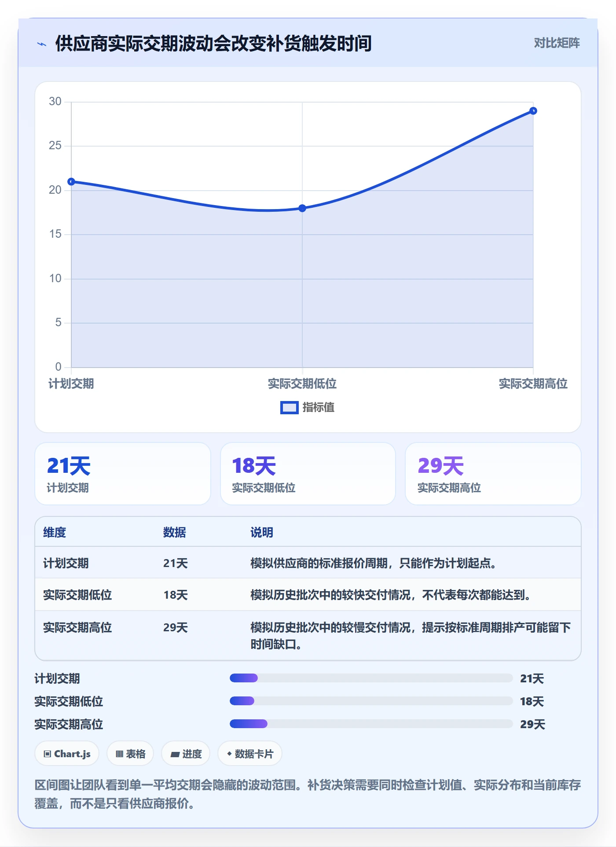616x847 pixels.
Task: Click the 21天 cell in the table
Action: (x=176, y=563)
